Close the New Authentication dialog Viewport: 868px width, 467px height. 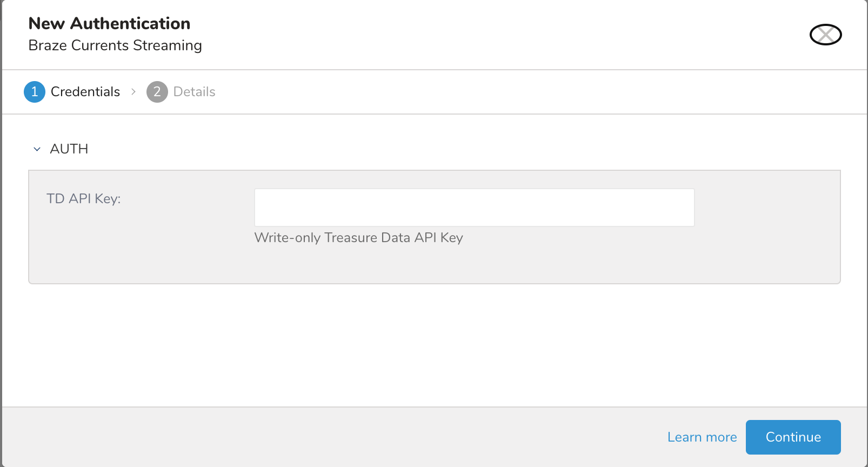pyautogui.click(x=825, y=35)
